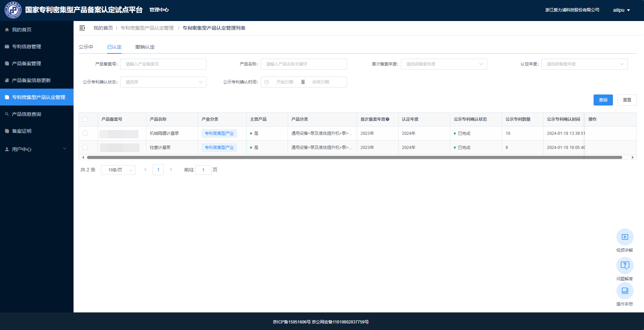Open 产品备案管理 in the sidebar
644x330 pixels.
point(37,63)
